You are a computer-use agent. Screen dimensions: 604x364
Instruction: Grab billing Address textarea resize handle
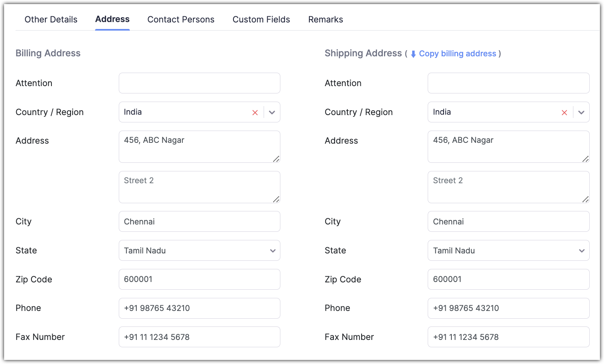[x=276, y=159]
